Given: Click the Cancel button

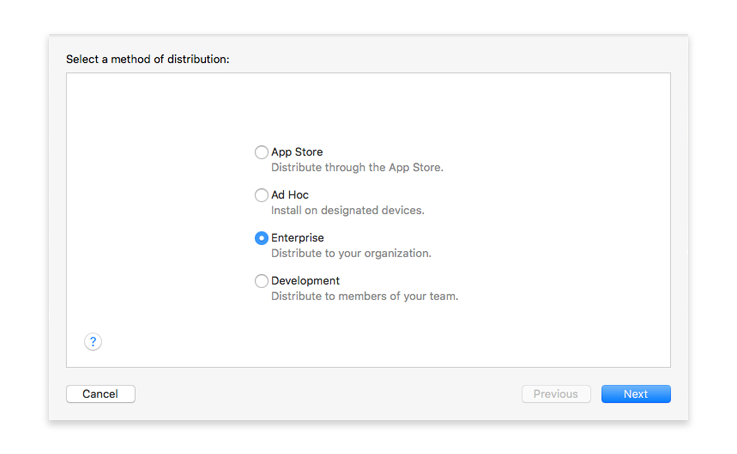Looking at the screenshot, I should click(101, 394).
